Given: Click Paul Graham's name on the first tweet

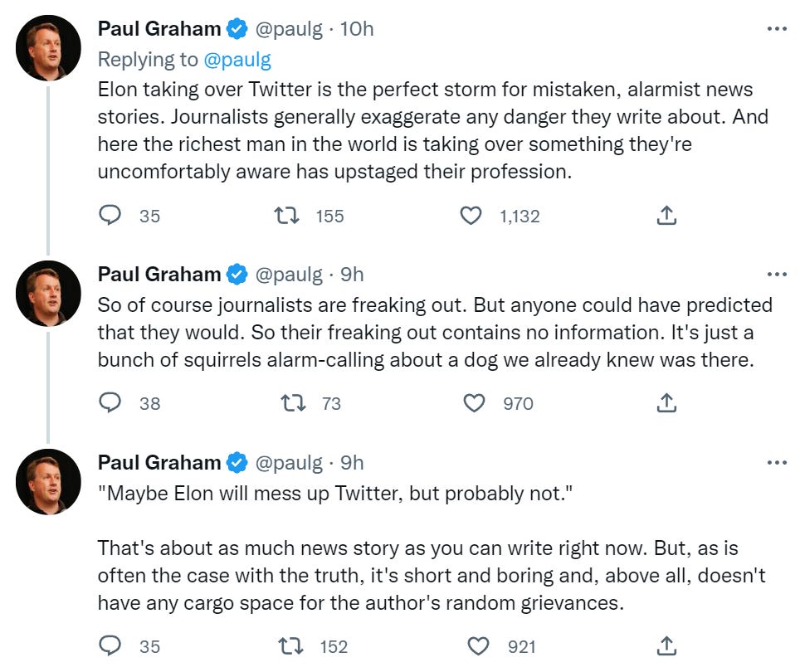Looking at the screenshot, I should pyautogui.click(x=159, y=29).
